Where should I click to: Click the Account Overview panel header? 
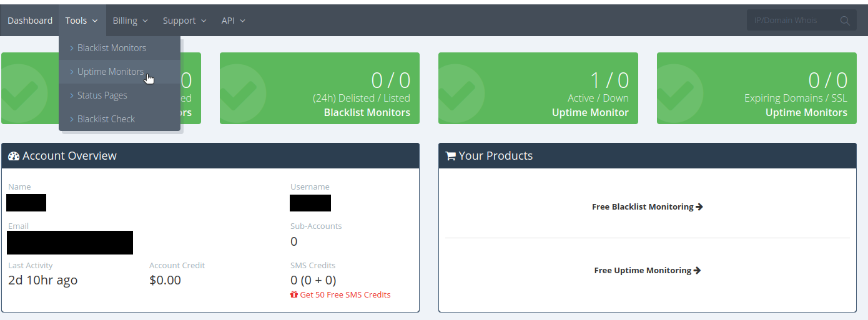coord(210,156)
